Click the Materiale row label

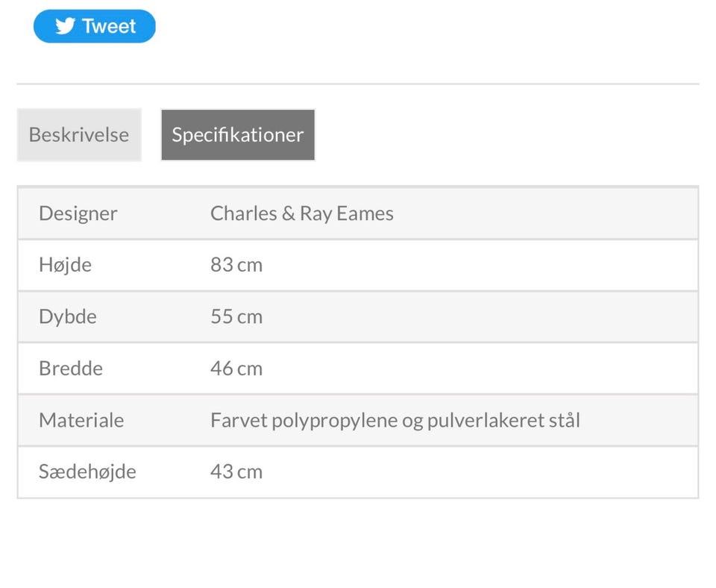(81, 420)
